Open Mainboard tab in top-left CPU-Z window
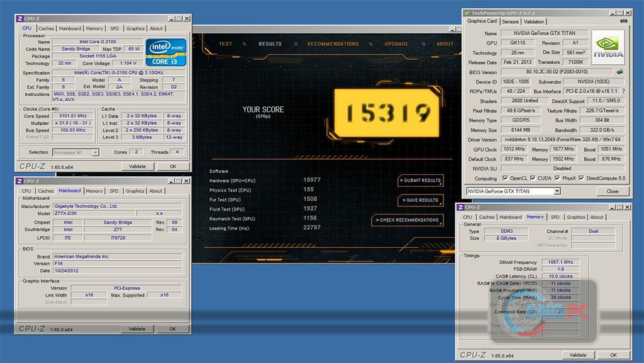Viewport: 644px width, 363px height. pos(70,29)
